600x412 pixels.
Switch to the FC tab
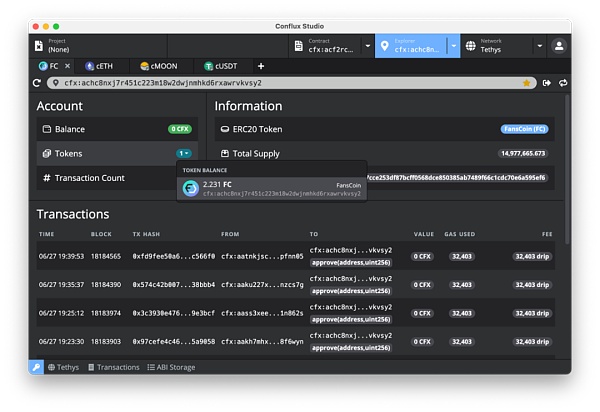(x=49, y=66)
